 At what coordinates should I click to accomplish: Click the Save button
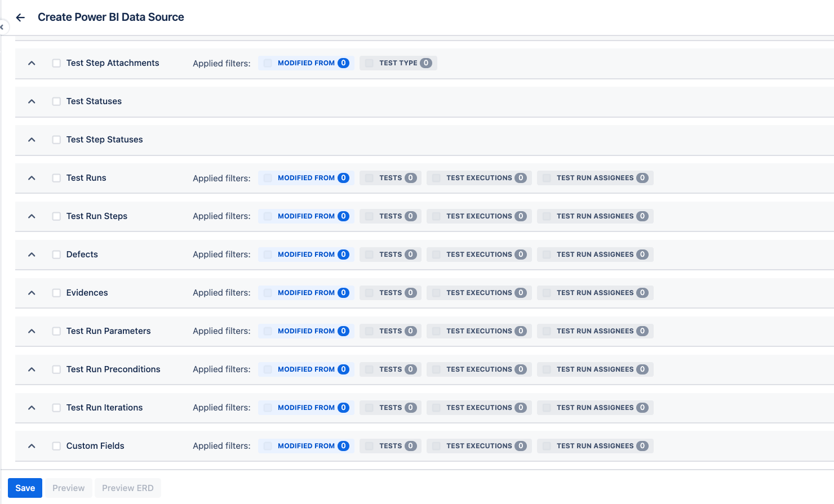[25, 488]
